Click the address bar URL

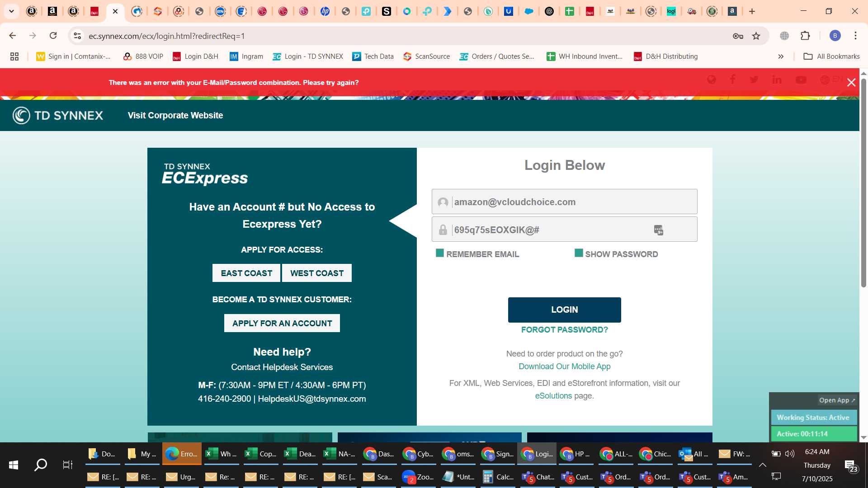point(166,36)
